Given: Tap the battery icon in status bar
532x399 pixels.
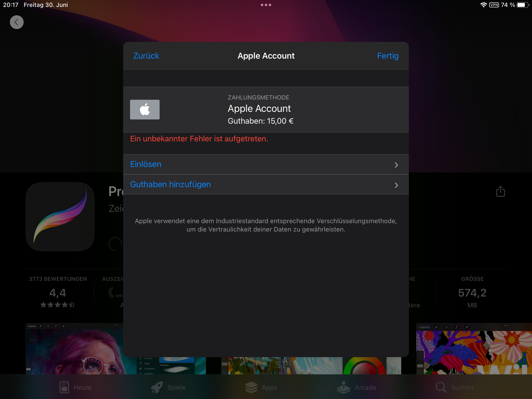Looking at the screenshot, I should 523,5.
